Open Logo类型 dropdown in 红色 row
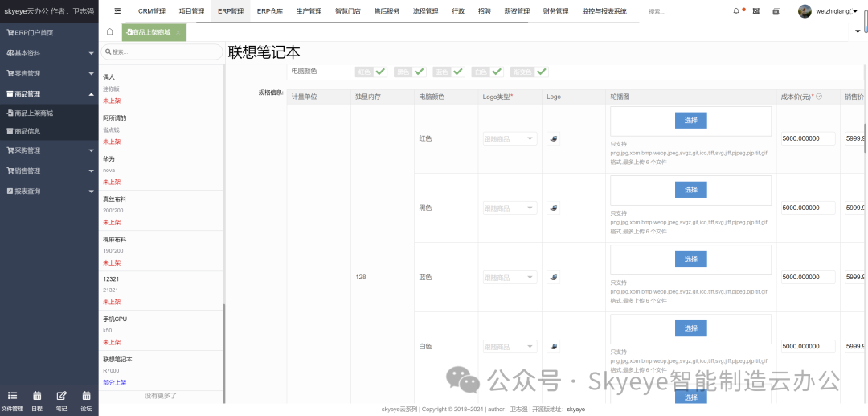Screen dimensions: 868x416 click(510, 138)
